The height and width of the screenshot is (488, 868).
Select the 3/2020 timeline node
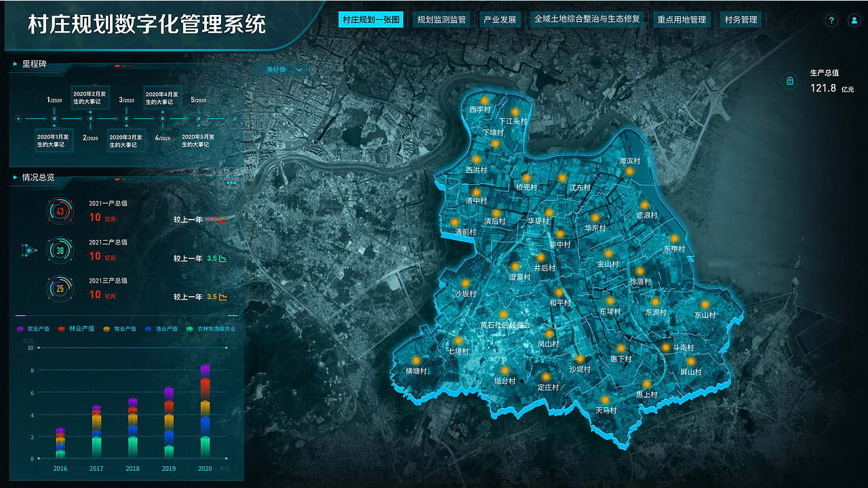pos(126,119)
